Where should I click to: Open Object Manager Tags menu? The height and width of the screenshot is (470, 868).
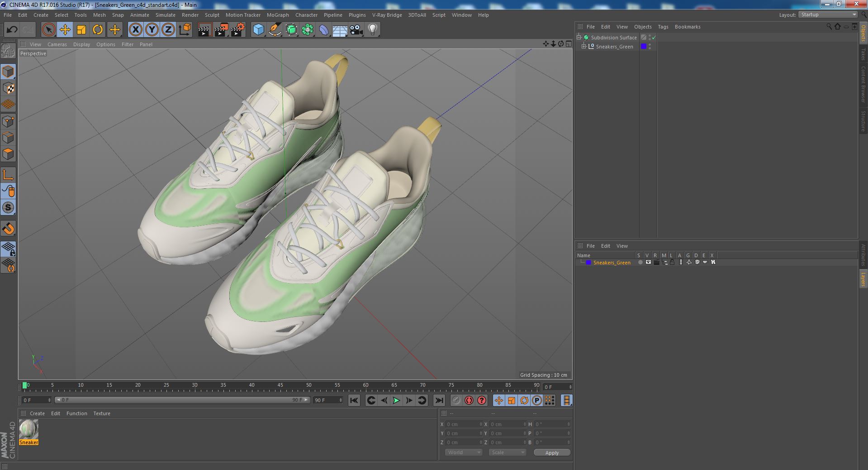pos(663,27)
